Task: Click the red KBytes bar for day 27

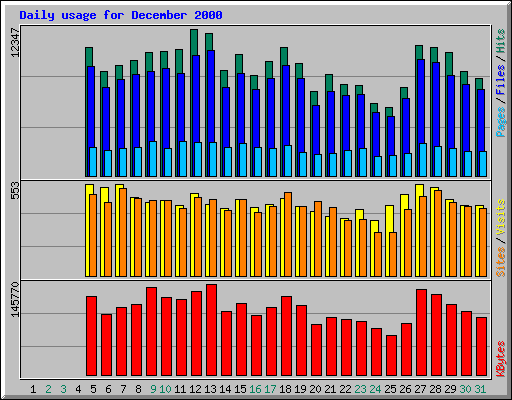Action: tap(421, 333)
